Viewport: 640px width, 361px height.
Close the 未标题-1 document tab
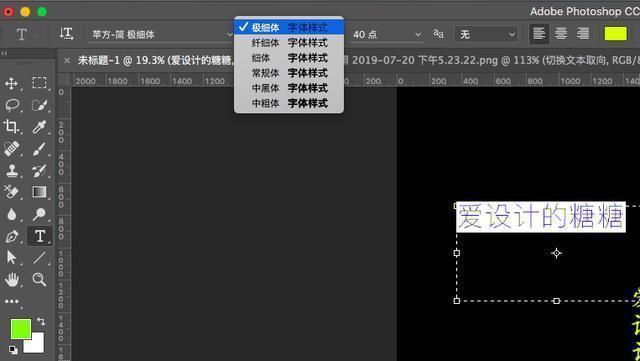click(x=67, y=60)
